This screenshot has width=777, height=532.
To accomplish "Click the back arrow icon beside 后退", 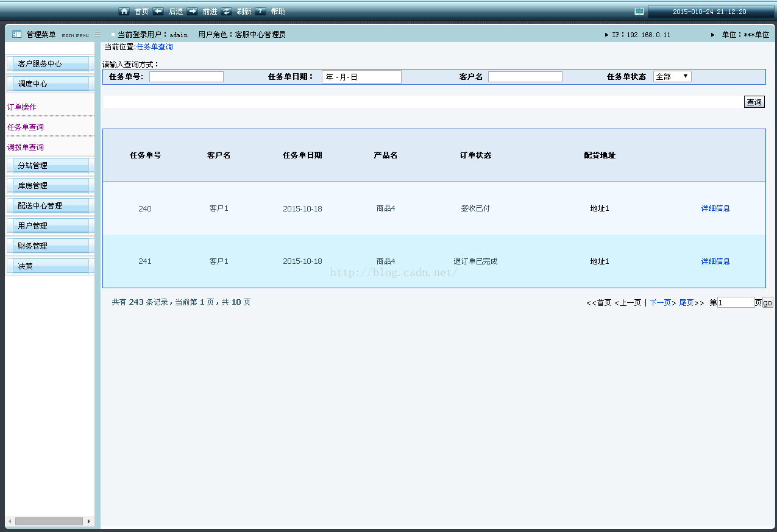I will tap(158, 11).
